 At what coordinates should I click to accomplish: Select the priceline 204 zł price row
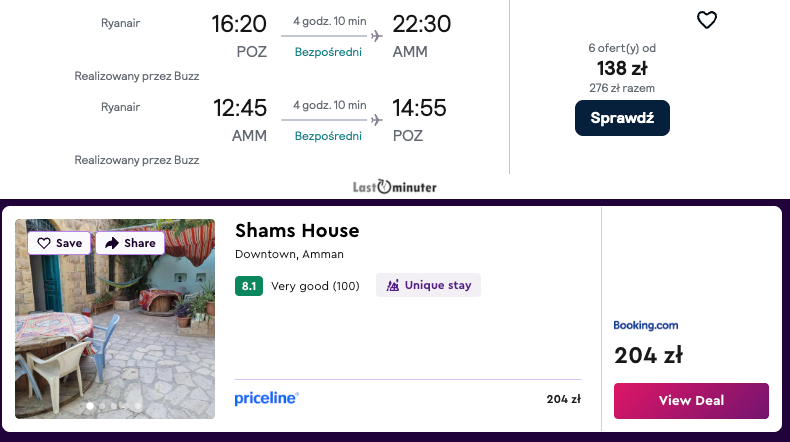407,399
